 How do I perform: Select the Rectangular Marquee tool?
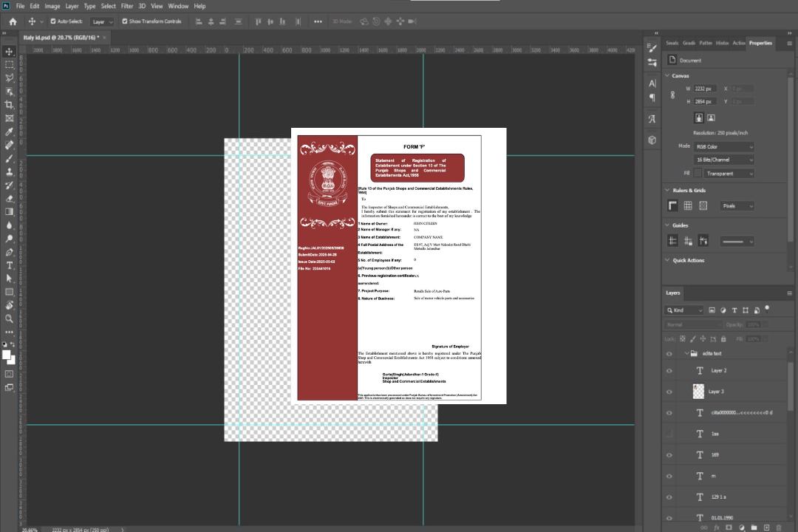pyautogui.click(x=9, y=65)
